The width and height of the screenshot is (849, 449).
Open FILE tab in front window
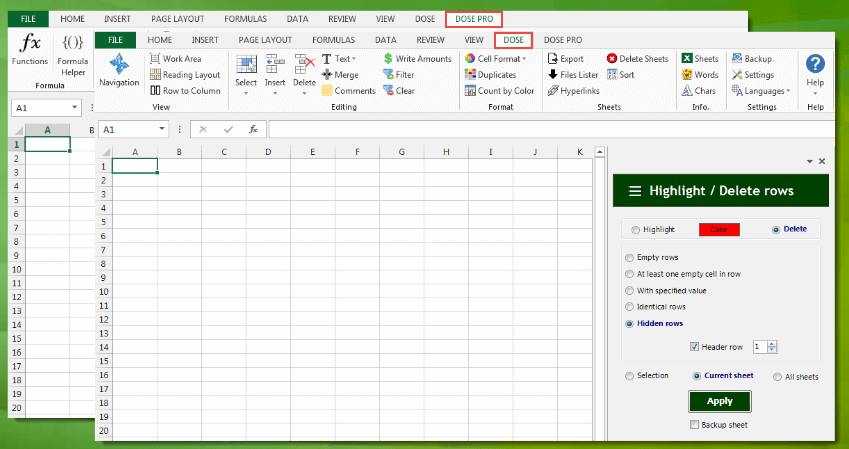[x=115, y=40]
